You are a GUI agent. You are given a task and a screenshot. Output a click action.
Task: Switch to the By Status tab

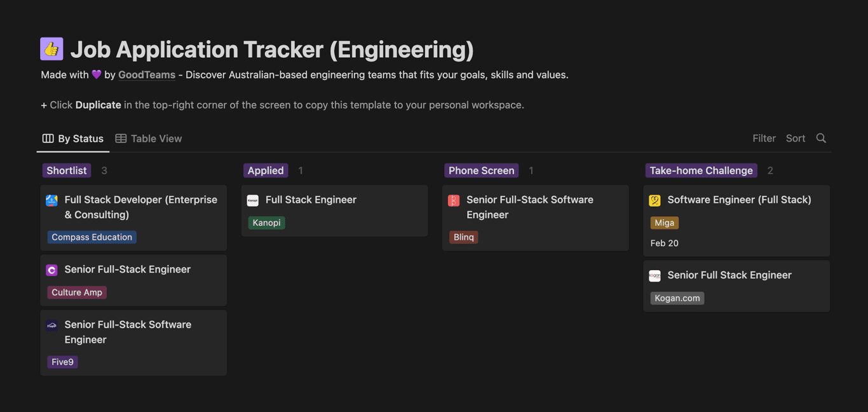pyautogui.click(x=73, y=138)
